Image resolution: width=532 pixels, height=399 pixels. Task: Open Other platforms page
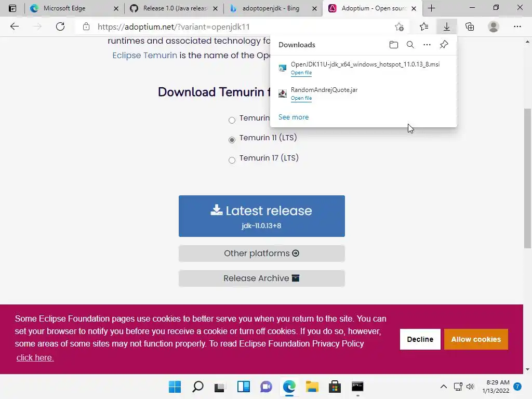[262, 254]
